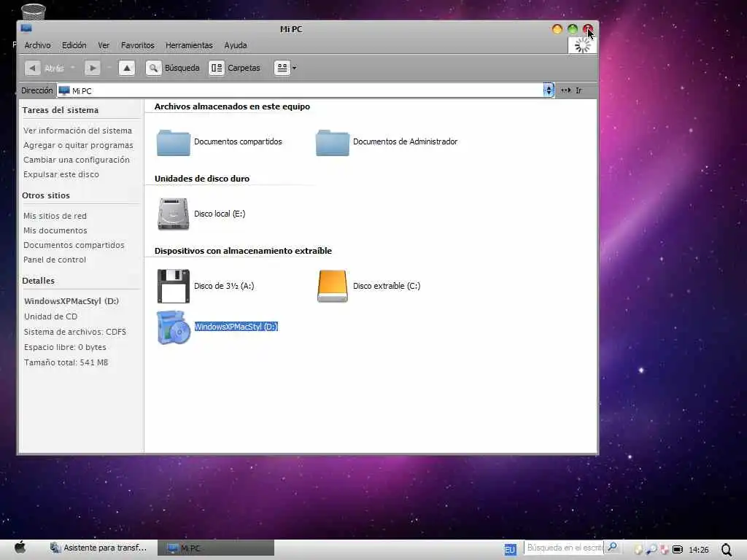This screenshot has height=560, width=747.
Task: Open the Búsqueda search tool
Action: (x=172, y=68)
